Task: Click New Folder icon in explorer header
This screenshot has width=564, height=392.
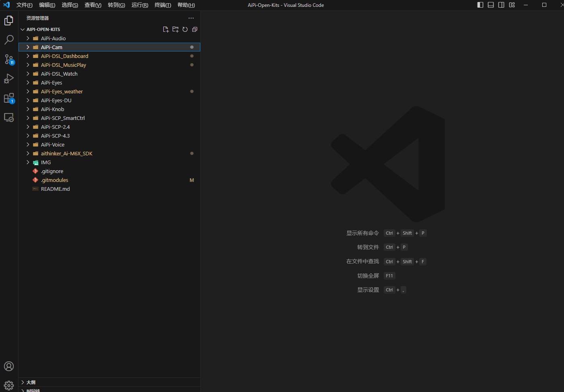Action: coord(175,29)
